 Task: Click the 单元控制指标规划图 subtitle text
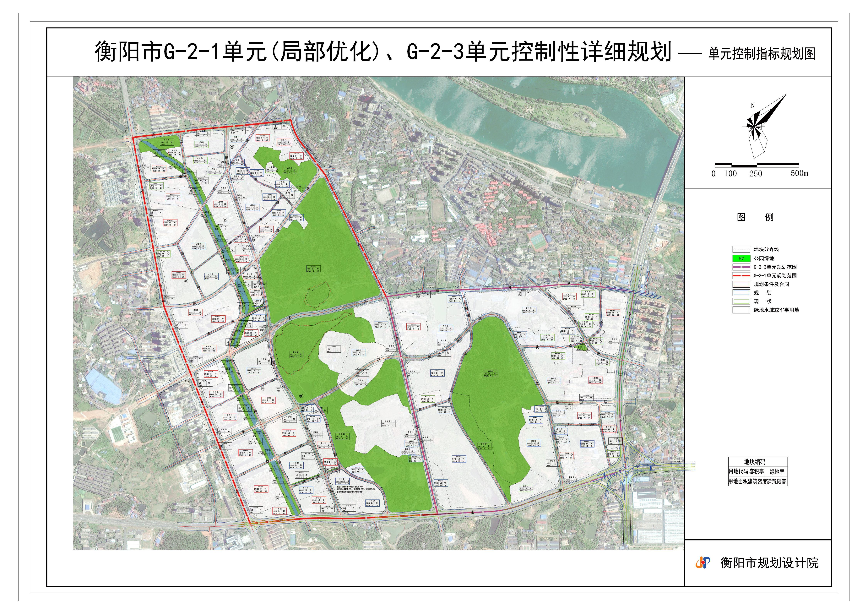762,54
